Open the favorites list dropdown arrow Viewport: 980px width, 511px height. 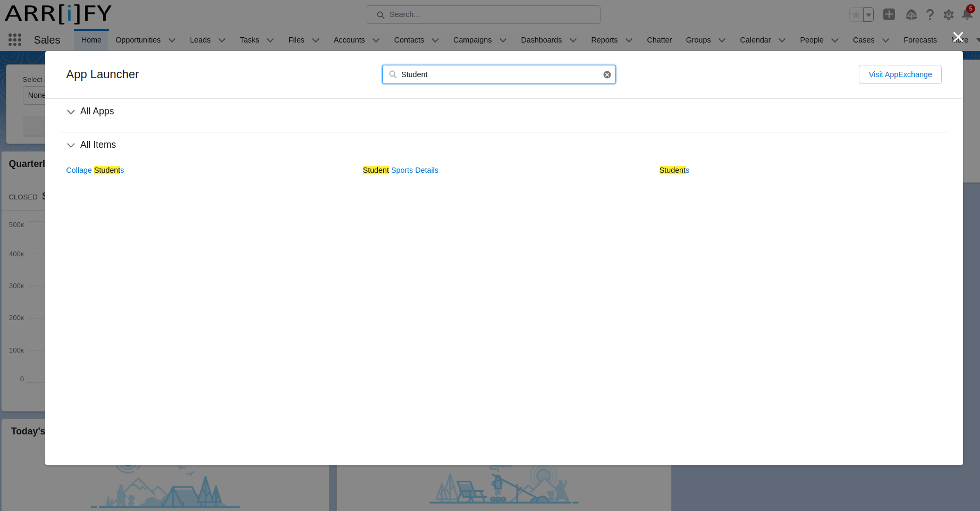[x=868, y=15]
